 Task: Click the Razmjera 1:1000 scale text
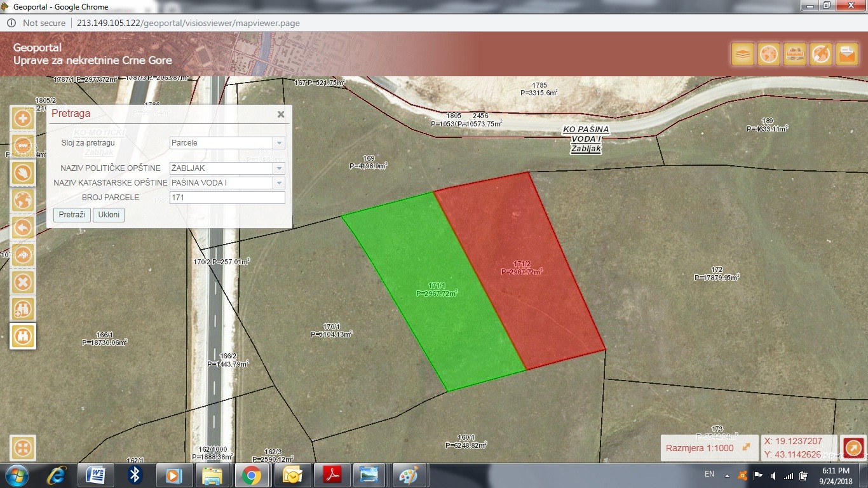pos(700,448)
